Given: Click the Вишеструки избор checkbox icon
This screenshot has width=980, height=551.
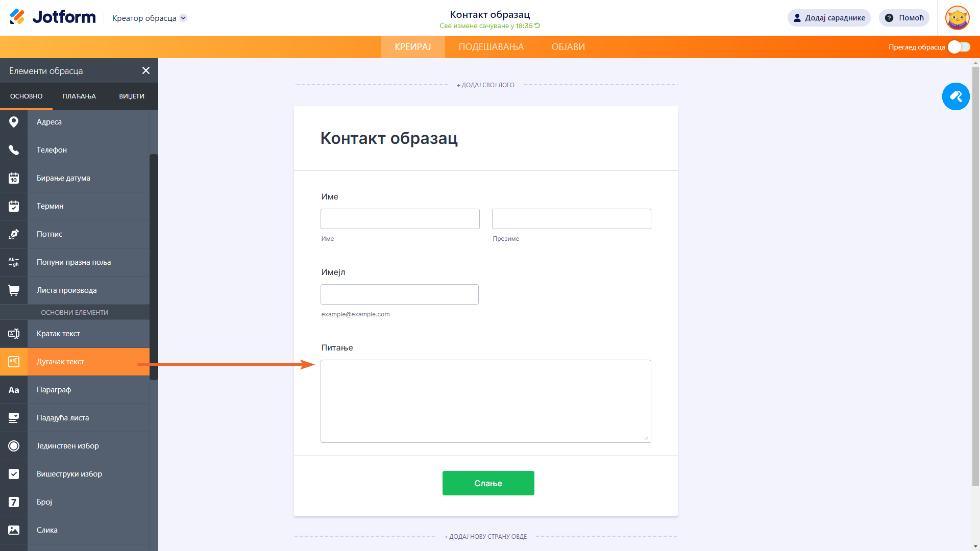Looking at the screenshot, I should 14,474.
